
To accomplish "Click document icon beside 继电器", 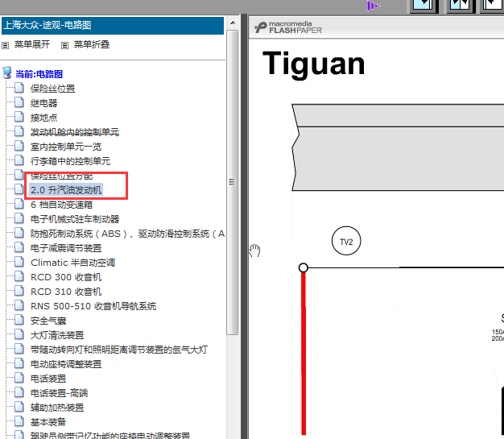I will point(19,102).
